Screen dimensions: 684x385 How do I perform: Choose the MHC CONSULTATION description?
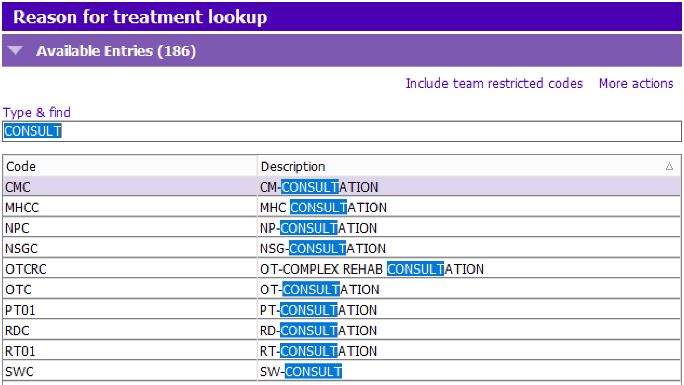[323, 208]
